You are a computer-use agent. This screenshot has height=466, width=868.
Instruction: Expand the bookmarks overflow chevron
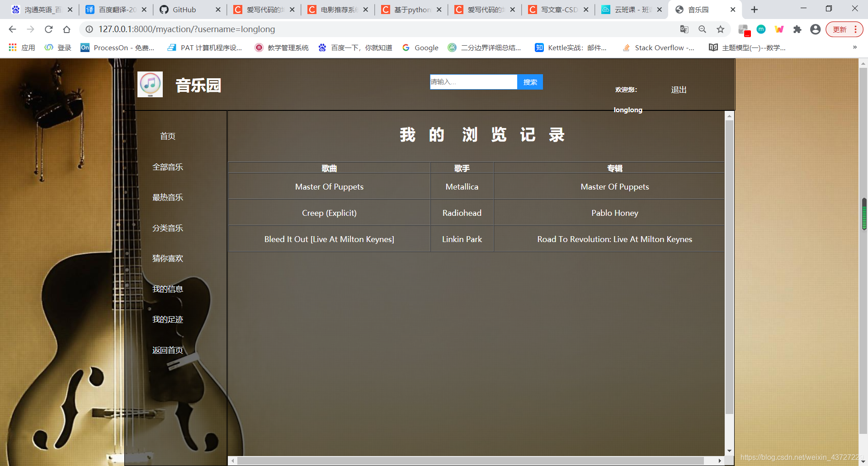(x=854, y=47)
